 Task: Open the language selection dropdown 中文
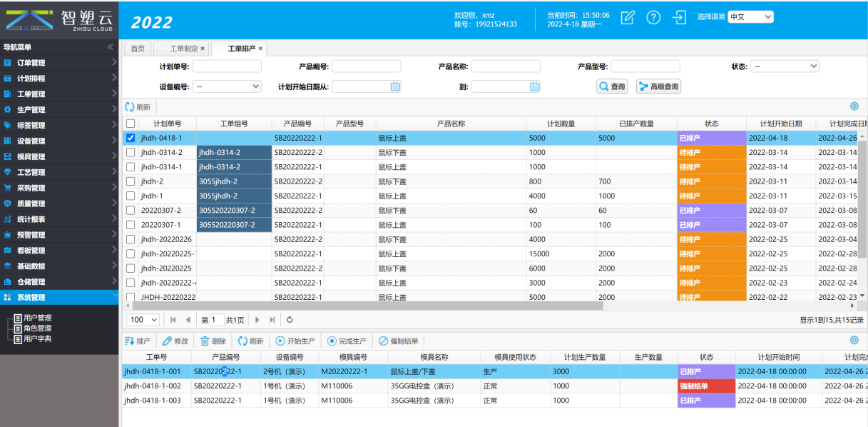pos(750,16)
